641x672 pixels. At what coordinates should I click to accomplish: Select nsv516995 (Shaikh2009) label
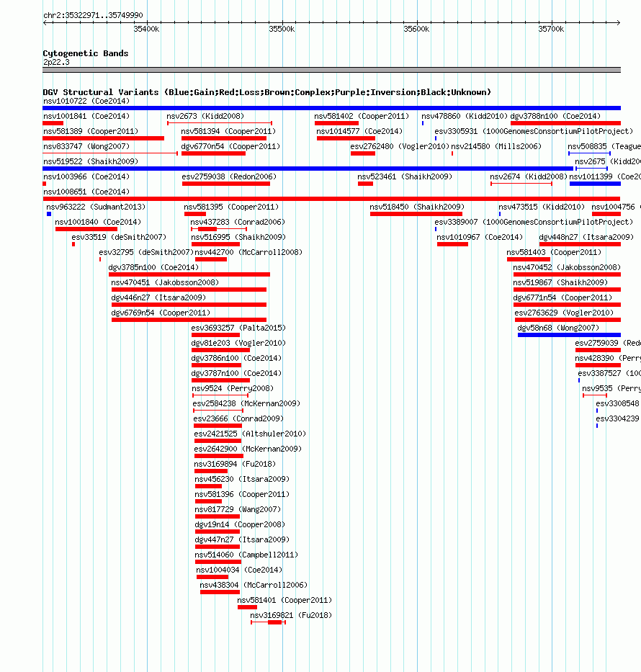tap(238, 237)
